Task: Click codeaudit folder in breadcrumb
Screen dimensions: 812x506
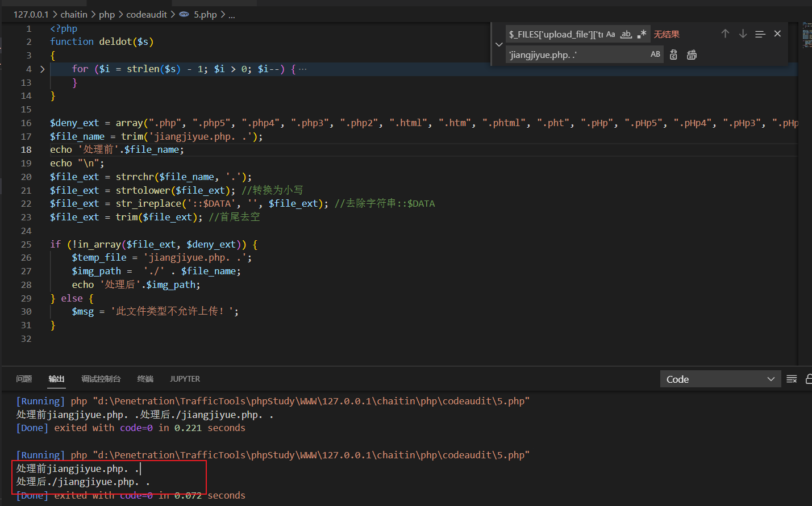Action: pos(147,14)
